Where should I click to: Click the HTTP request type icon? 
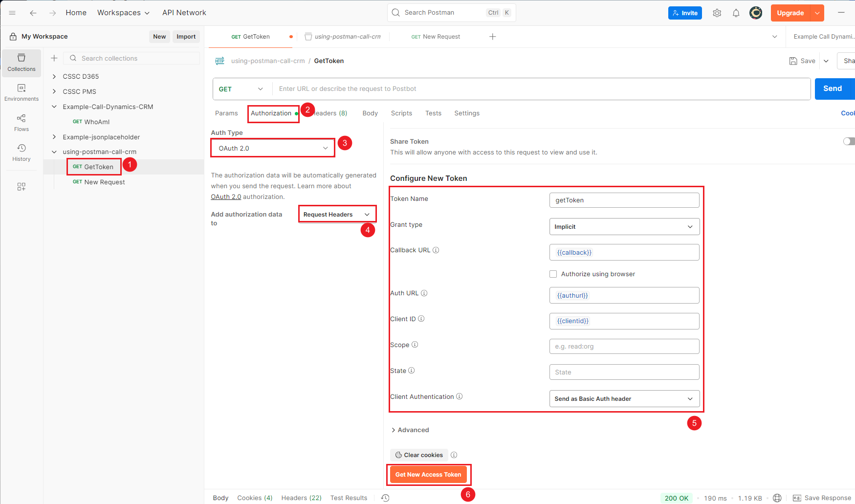coord(220,61)
